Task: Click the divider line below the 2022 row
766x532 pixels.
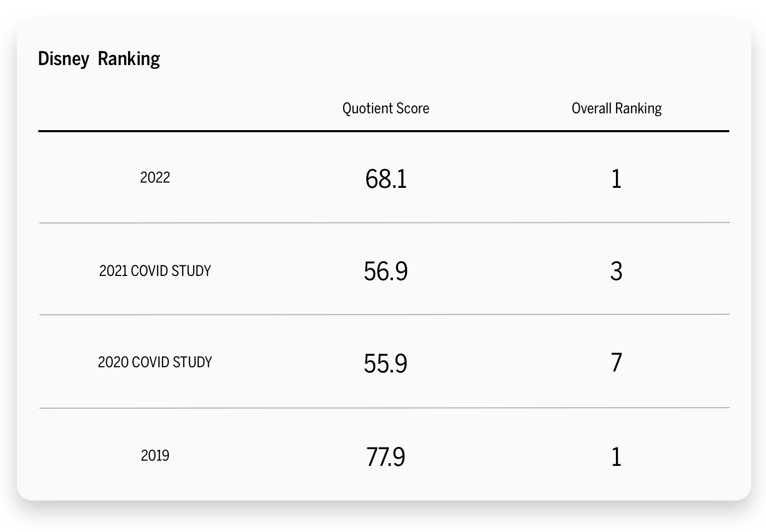Action: [384, 222]
